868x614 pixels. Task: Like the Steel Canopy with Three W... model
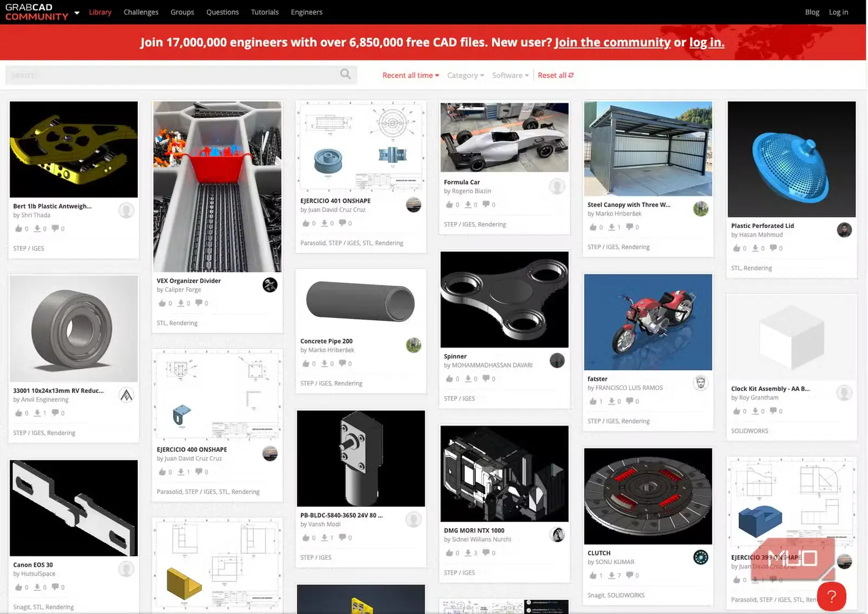coord(593,227)
